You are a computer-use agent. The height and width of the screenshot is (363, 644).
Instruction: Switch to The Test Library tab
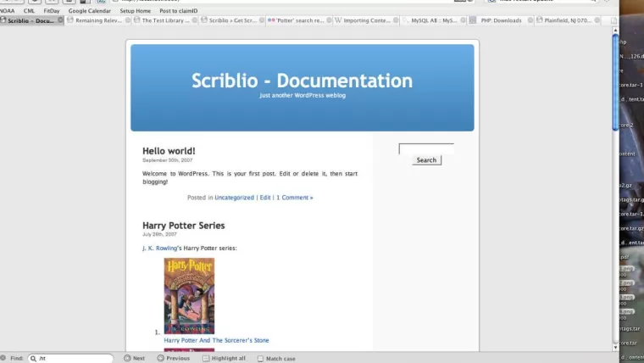coord(165,20)
